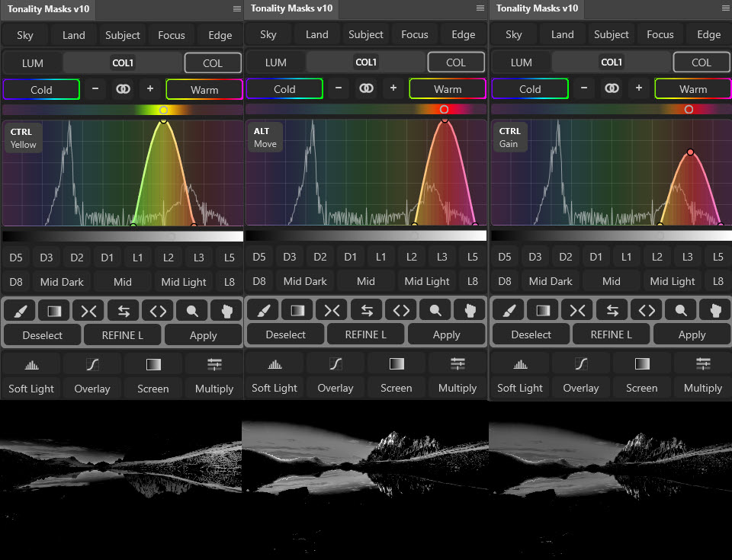Image resolution: width=732 pixels, height=560 pixels.
Task: Open the panel menu of the Gain panel
Action: tap(726, 8)
